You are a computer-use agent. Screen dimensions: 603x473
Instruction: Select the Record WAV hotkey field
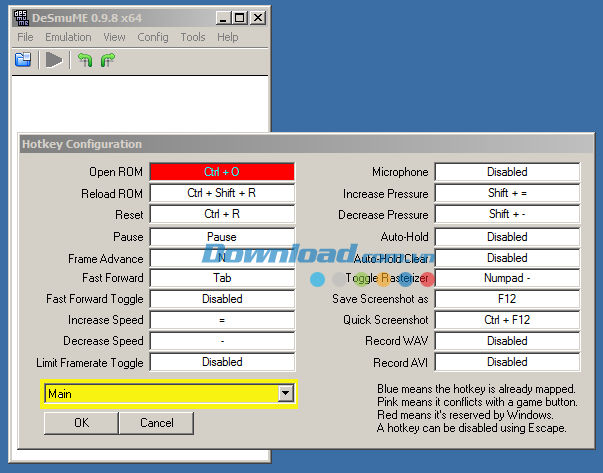pos(507,341)
